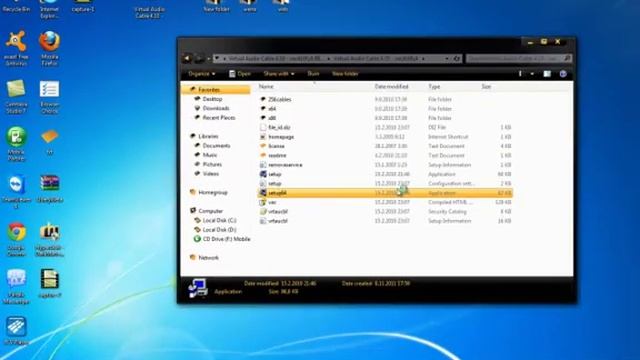
Task: Open Local Disk (C:) in navigation pane
Action: pyautogui.click(x=220, y=220)
